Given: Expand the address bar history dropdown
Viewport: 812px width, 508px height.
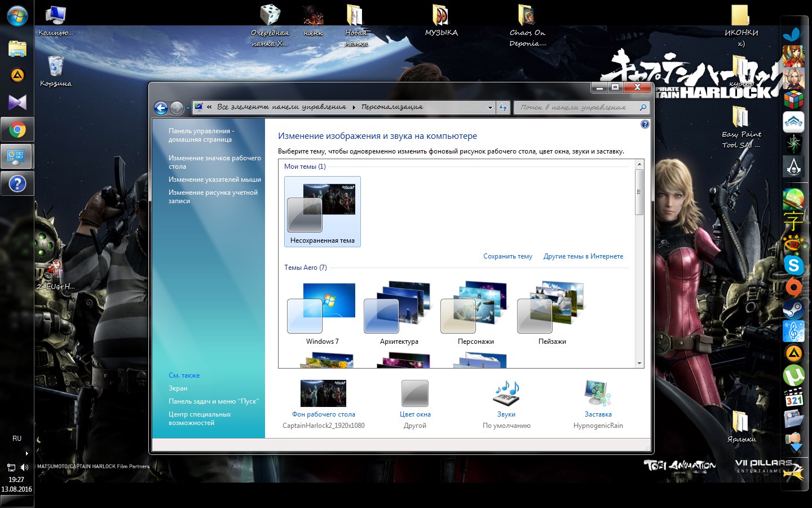Looking at the screenshot, I should [x=489, y=107].
